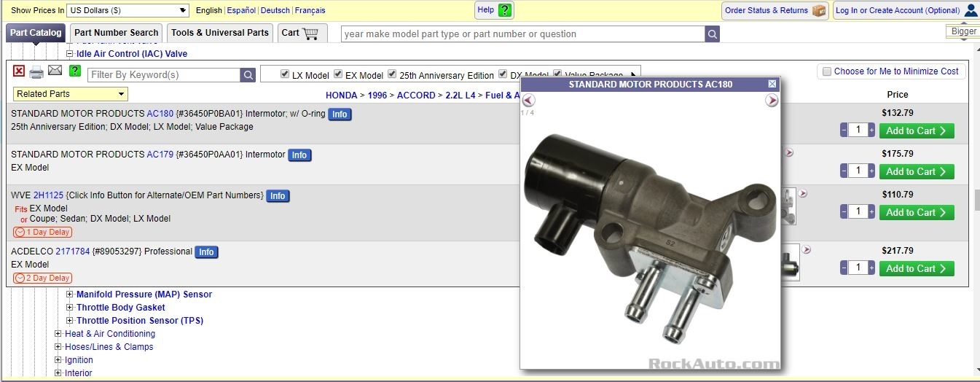The height and width of the screenshot is (382, 980).
Task: Click the green question mark beside envelope
Action: click(x=75, y=71)
